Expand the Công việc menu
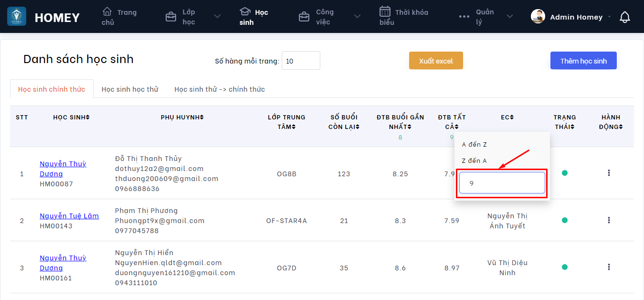 [357, 17]
